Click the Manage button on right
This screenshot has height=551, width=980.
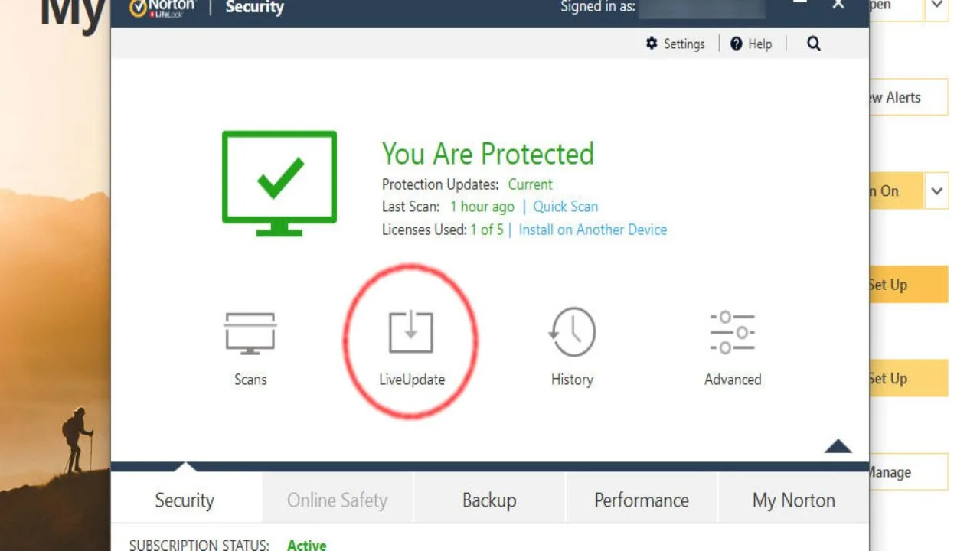click(x=907, y=472)
